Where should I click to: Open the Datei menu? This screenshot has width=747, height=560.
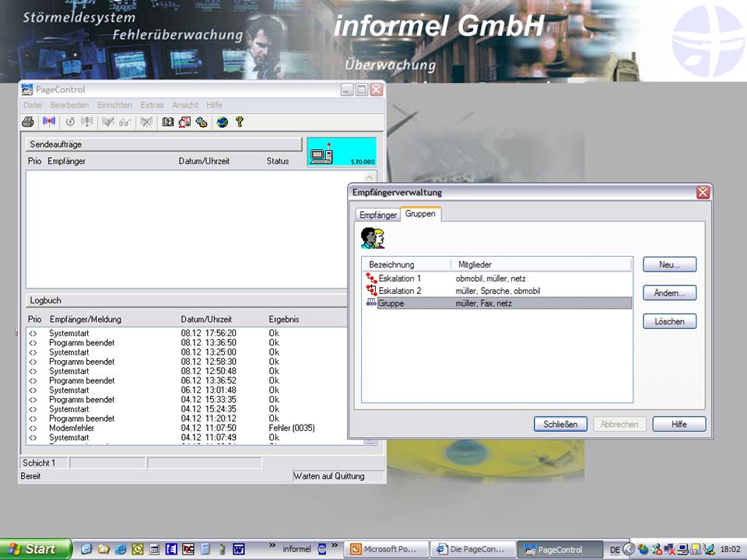[x=33, y=105]
